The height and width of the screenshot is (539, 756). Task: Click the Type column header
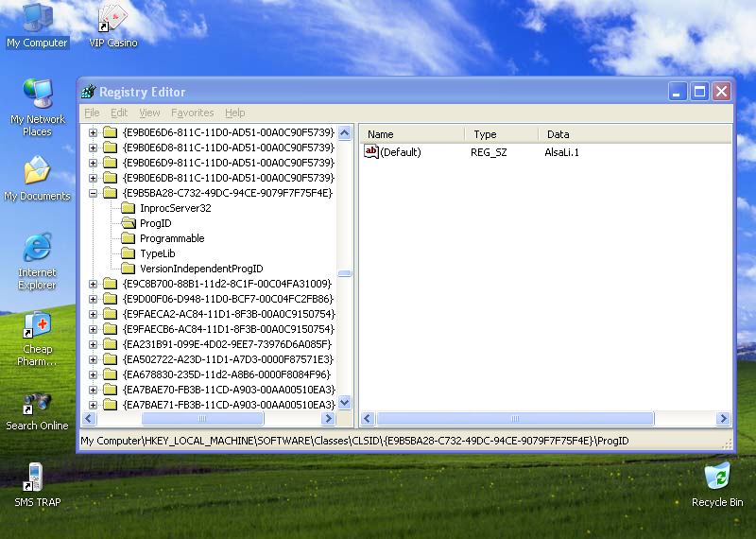[502, 134]
